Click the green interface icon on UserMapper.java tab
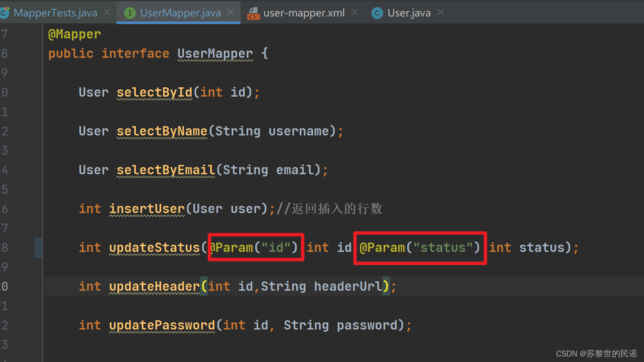Screen dimensions: 644x362 tap(130, 13)
